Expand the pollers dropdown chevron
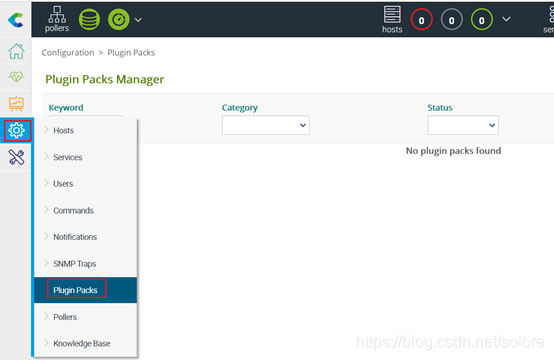This screenshot has width=554, height=360. tap(138, 20)
